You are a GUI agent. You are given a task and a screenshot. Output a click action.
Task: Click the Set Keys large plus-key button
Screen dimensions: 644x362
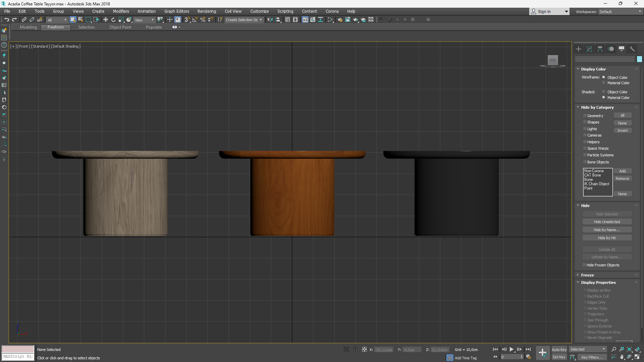click(x=543, y=353)
